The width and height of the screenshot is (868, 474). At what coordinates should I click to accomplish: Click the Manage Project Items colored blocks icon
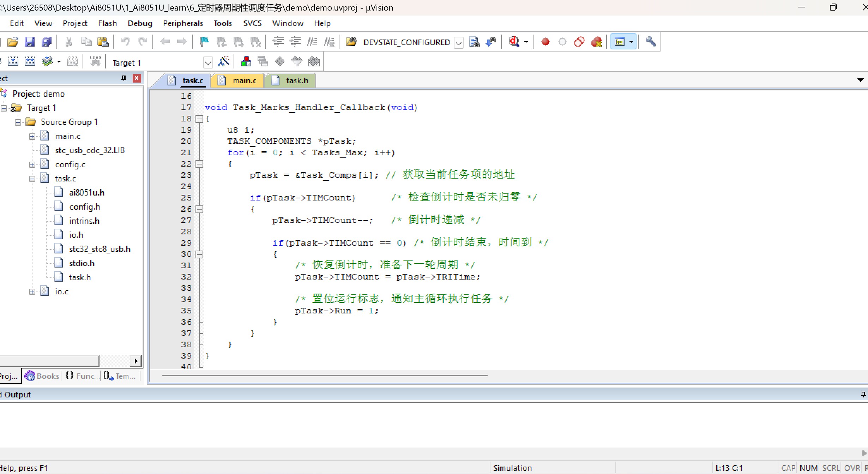(x=246, y=62)
